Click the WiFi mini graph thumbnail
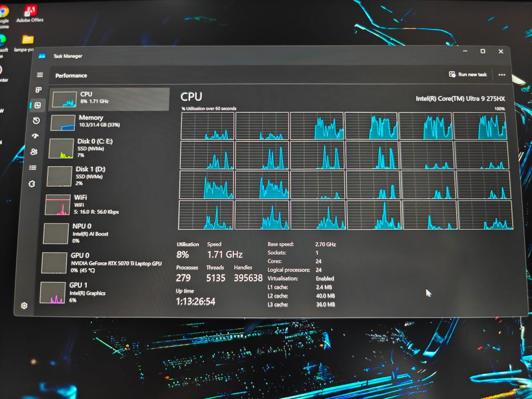Image resolution: width=532 pixels, height=399 pixels. coord(58,204)
